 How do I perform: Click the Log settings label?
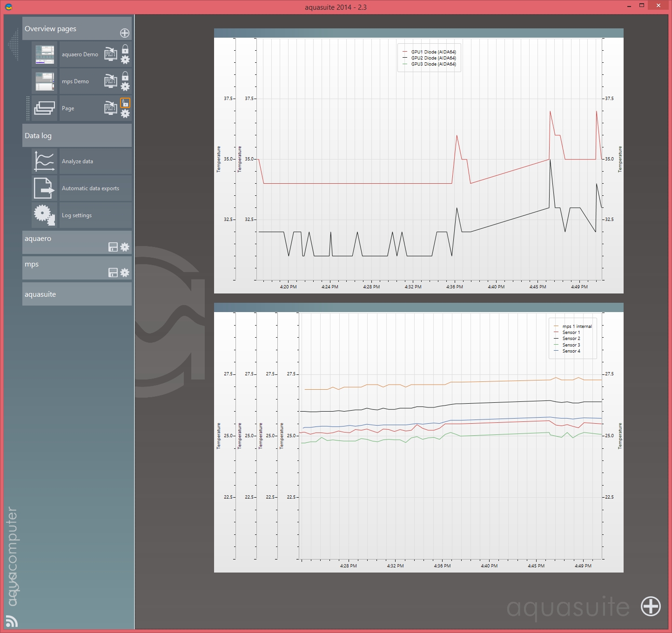(x=77, y=215)
